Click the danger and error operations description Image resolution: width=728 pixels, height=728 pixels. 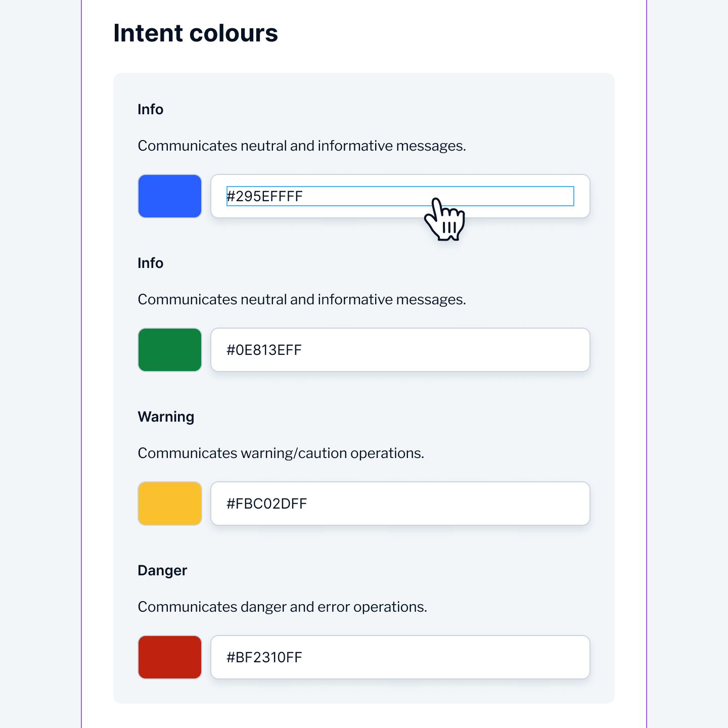(x=282, y=607)
